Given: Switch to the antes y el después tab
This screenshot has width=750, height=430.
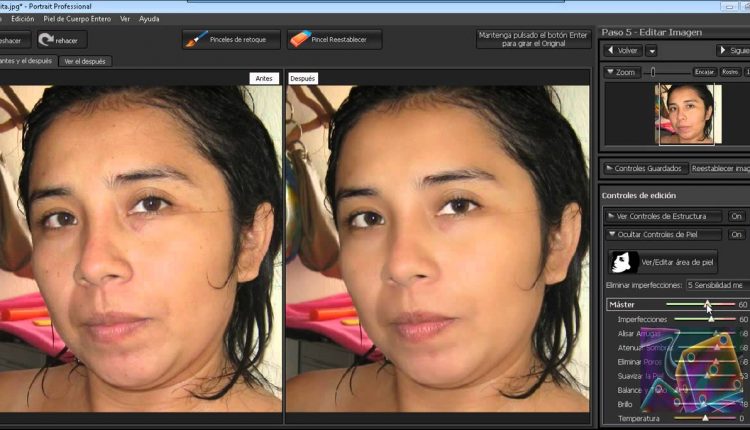Looking at the screenshot, I should (x=27, y=61).
